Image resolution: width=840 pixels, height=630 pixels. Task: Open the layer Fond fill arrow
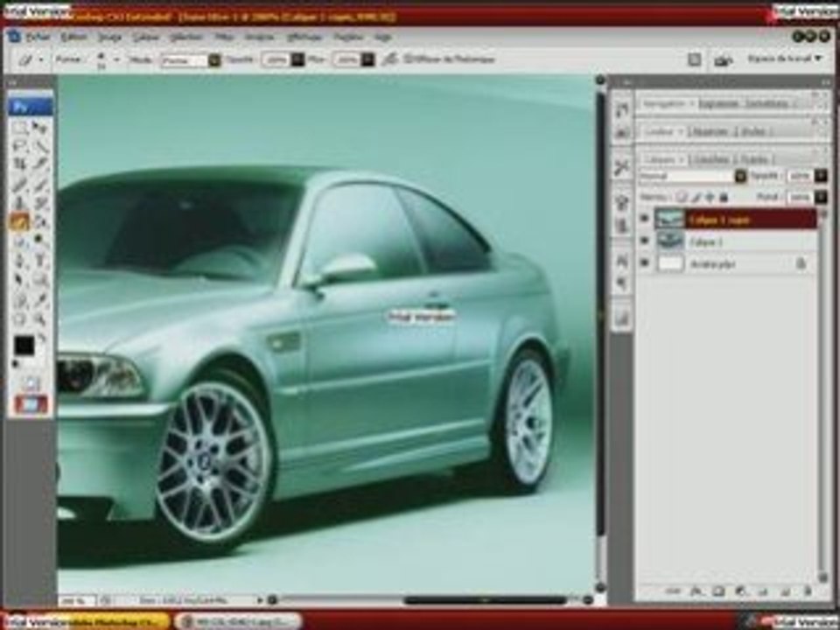821,197
